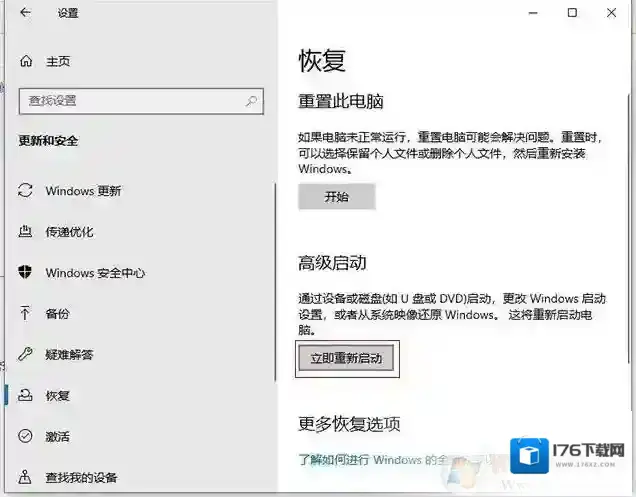The height and width of the screenshot is (497, 636).
Task: Click the 重置此电脑 heading
Action: [341, 101]
